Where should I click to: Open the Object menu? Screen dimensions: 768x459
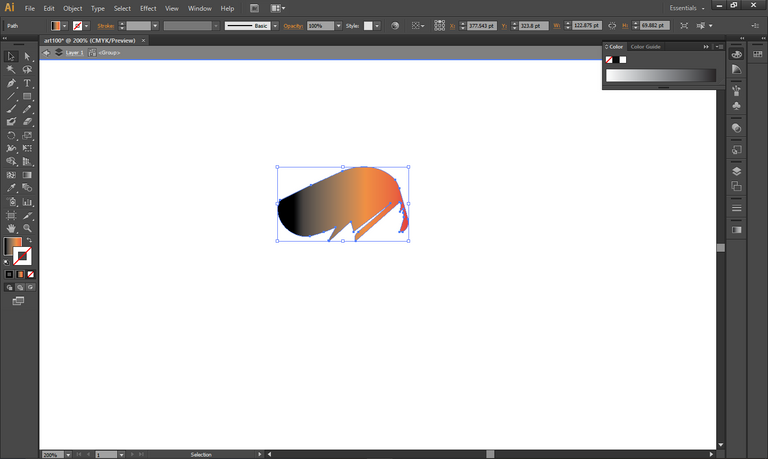[72, 8]
